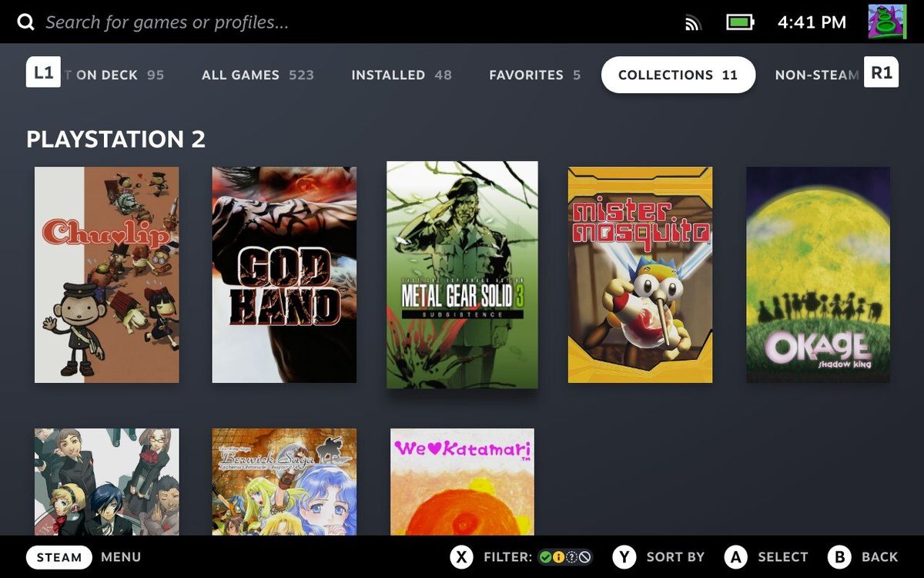
Task: Open the Sort By options
Action: click(676, 556)
